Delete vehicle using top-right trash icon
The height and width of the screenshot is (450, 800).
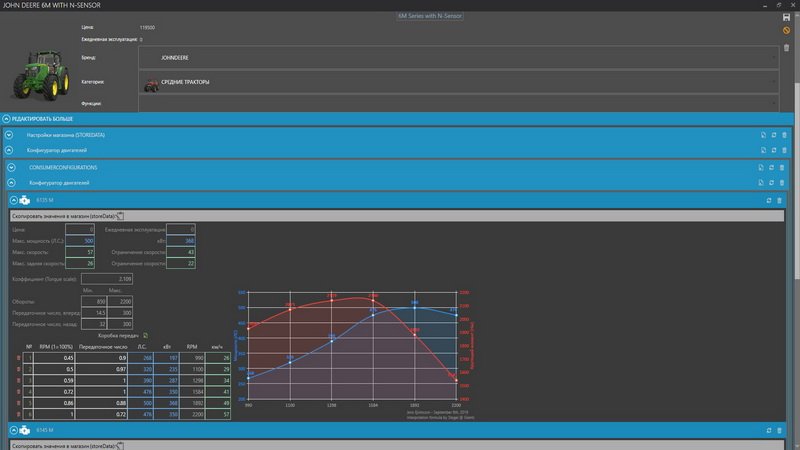tap(786, 47)
